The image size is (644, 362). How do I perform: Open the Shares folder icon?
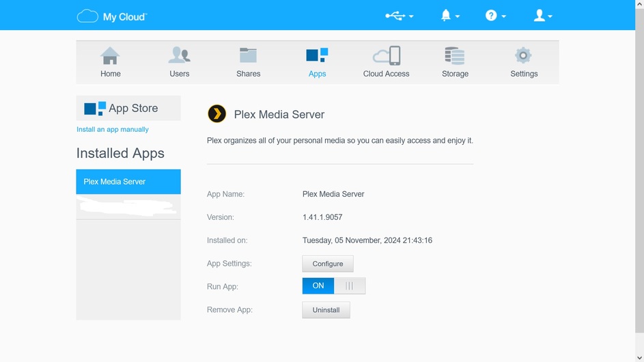coord(248,55)
